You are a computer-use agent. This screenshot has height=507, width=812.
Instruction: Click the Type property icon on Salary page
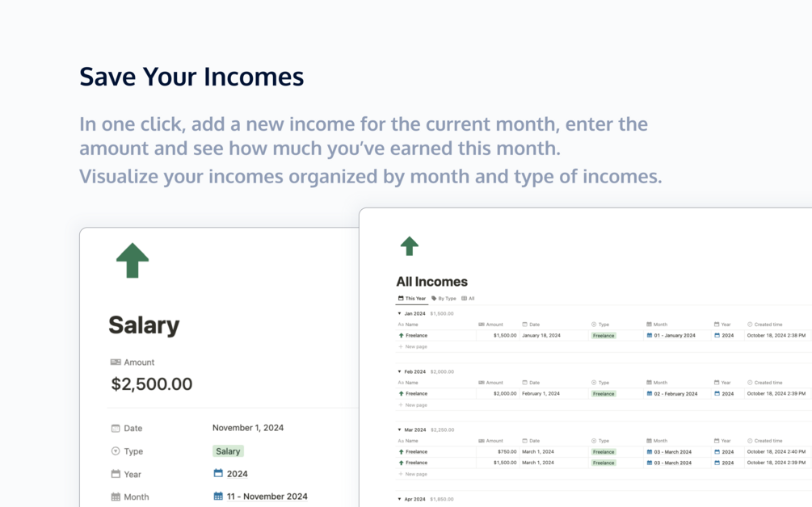click(x=116, y=451)
